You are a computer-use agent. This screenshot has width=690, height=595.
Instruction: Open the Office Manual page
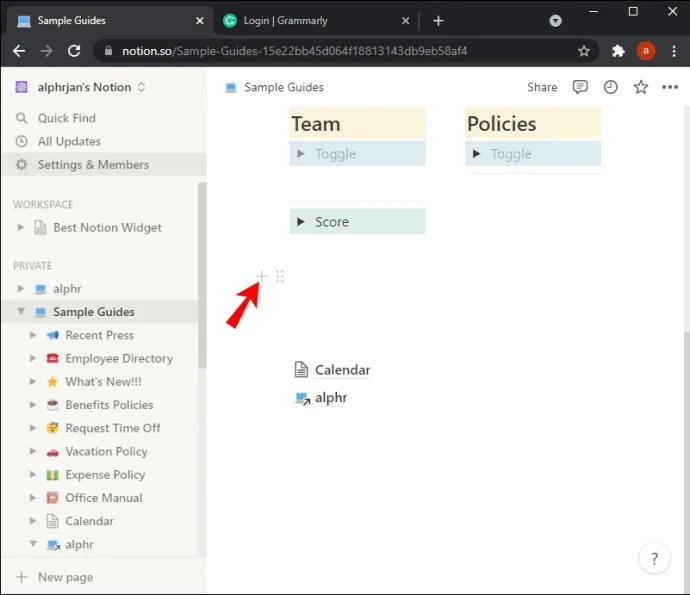[x=104, y=498]
